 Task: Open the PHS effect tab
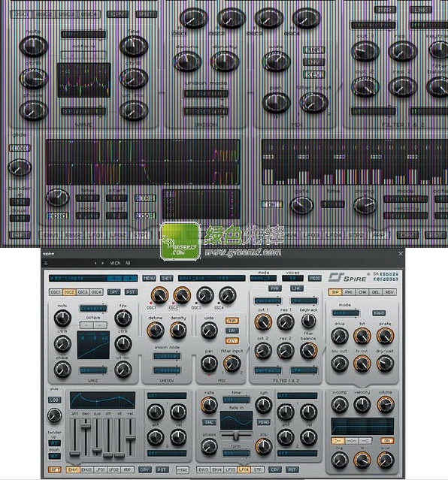coord(349,292)
